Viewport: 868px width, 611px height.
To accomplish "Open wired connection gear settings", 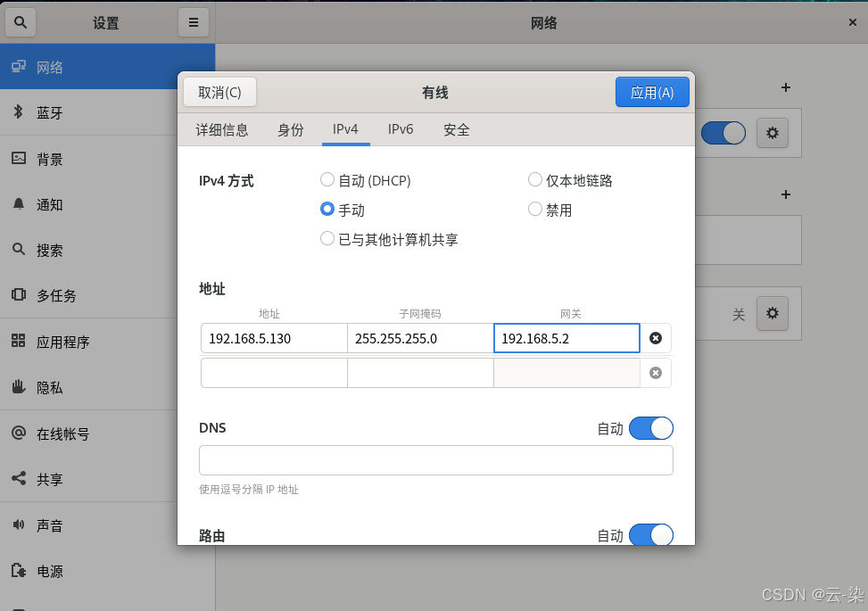I will click(x=773, y=133).
